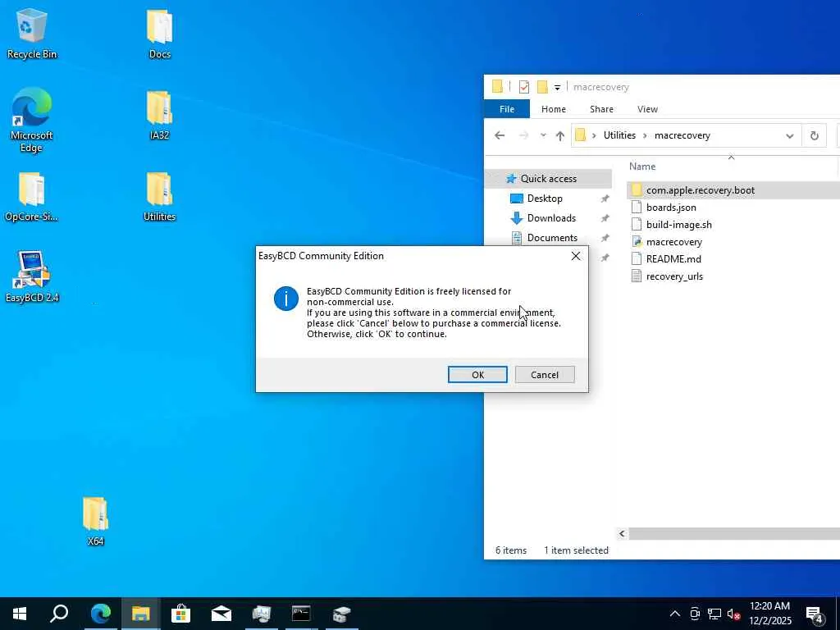840x630 pixels.
Task: Select the Docs folder on desktop
Action: pos(160,33)
